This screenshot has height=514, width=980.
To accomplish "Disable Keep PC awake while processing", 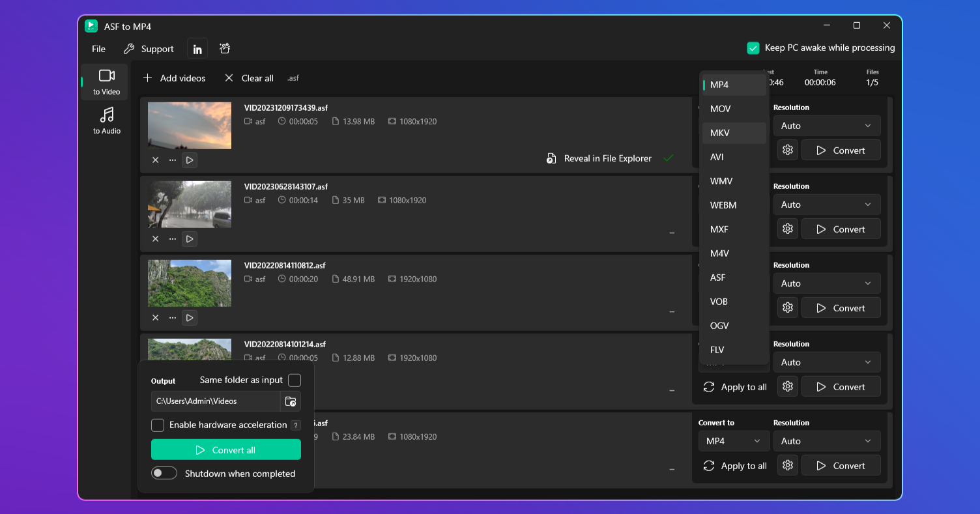I will 753,48.
